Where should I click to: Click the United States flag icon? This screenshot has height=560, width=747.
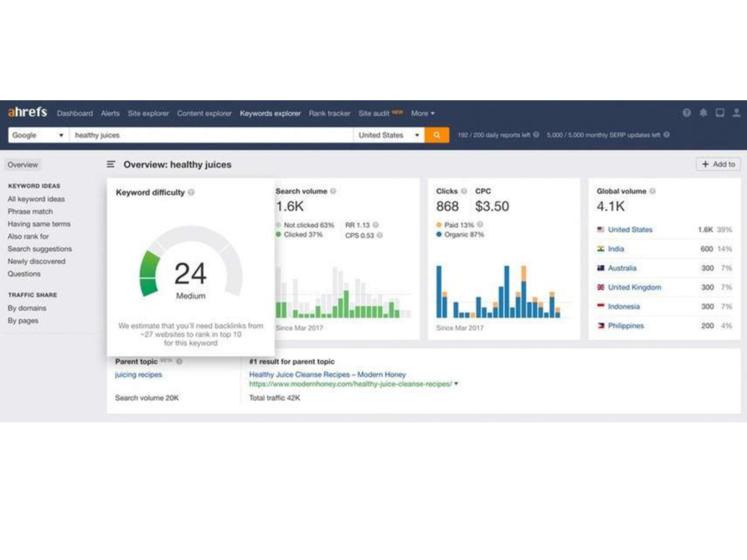coord(601,229)
